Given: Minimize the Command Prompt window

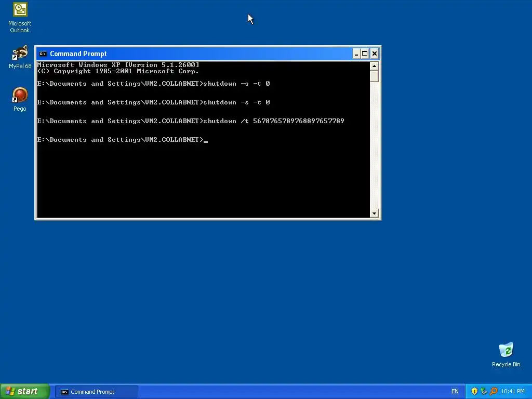Looking at the screenshot, I should [x=356, y=54].
